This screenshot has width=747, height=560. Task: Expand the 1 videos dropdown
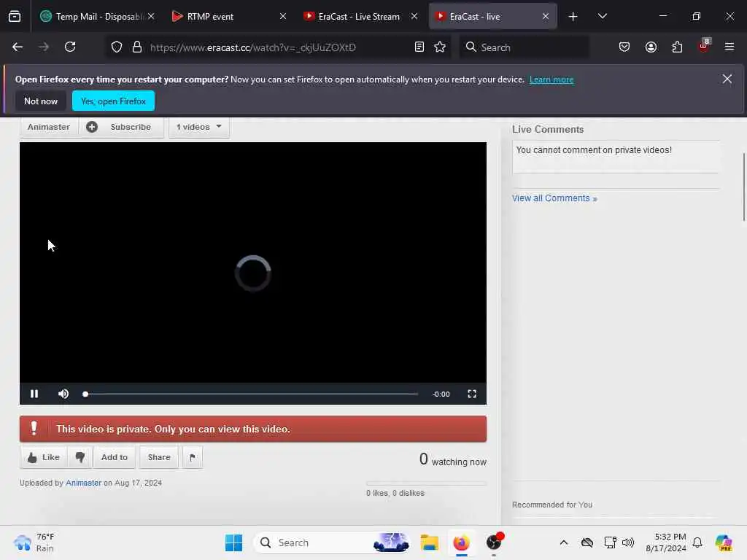click(x=199, y=127)
